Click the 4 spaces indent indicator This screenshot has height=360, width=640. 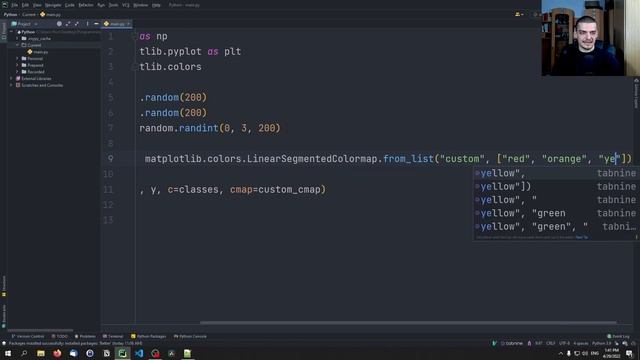click(581, 344)
